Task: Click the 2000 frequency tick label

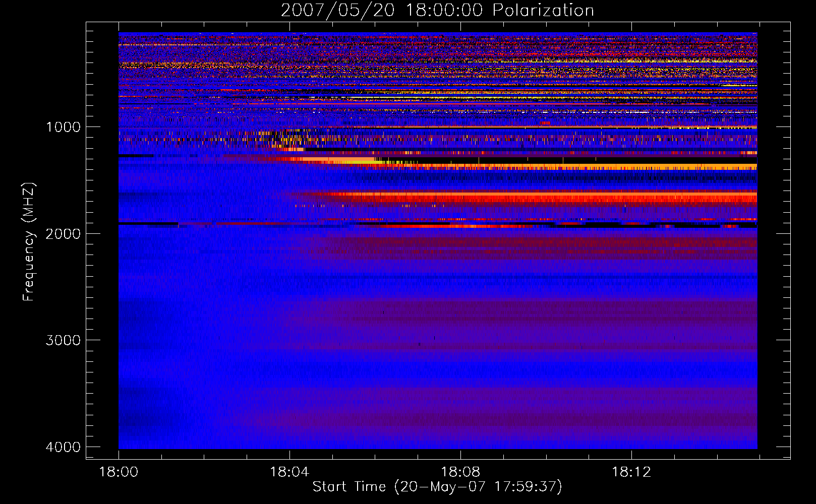Action: tap(63, 234)
